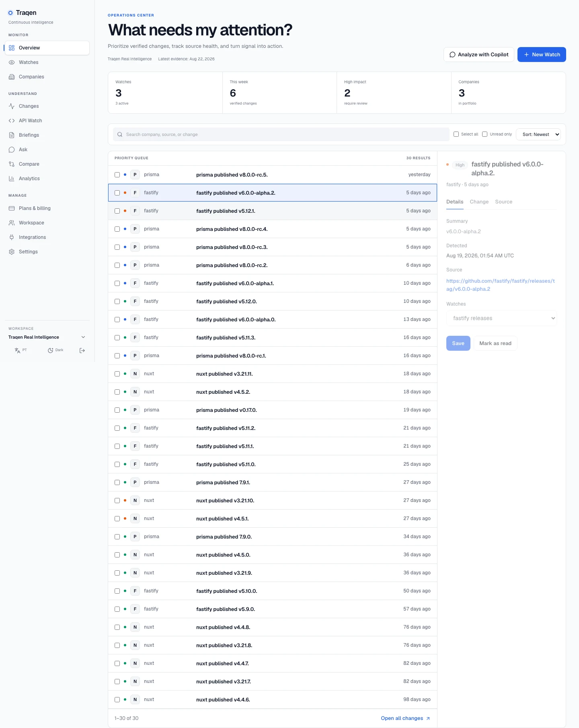
Task: Enable the Unread only checkbox
Action: pos(485,134)
